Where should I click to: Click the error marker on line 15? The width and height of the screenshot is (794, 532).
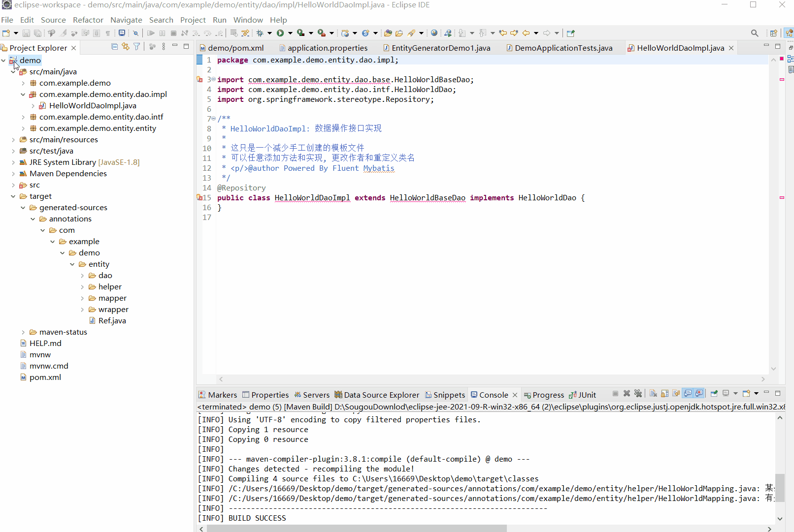tap(199, 198)
